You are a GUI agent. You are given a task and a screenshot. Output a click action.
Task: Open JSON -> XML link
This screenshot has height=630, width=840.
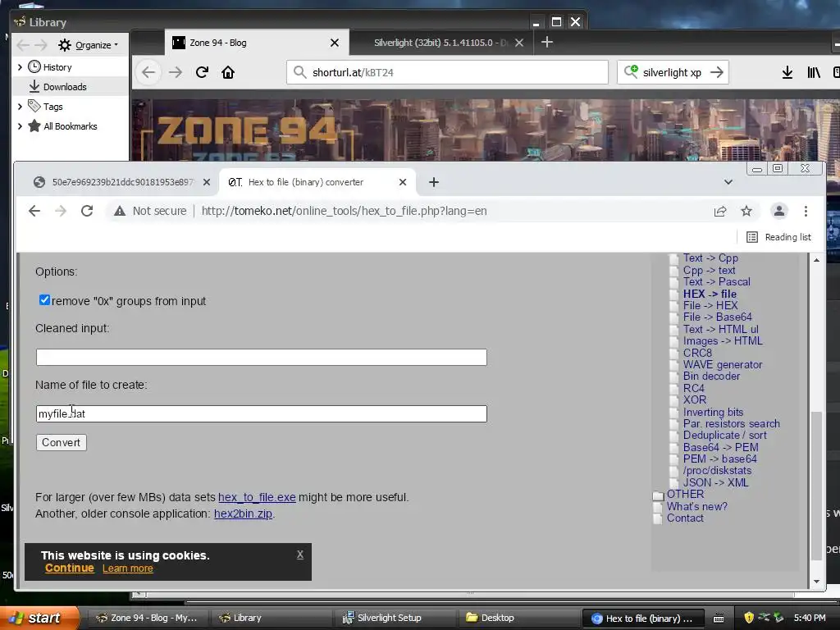pyautogui.click(x=715, y=482)
